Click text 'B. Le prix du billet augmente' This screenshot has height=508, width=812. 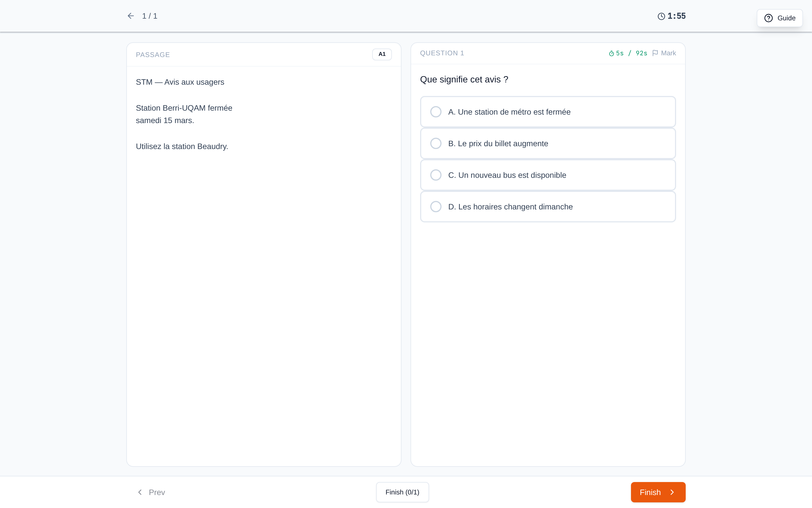point(498,143)
